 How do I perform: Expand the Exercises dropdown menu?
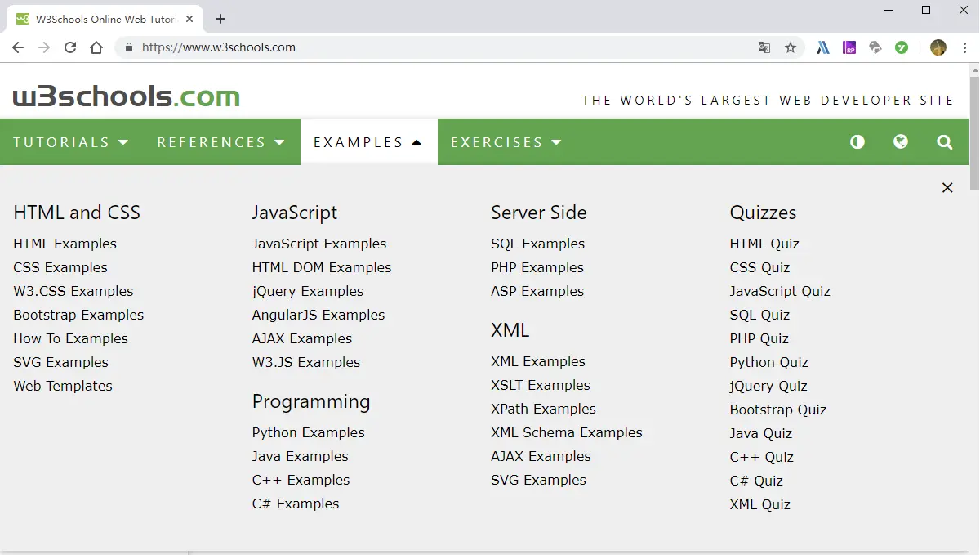point(506,142)
